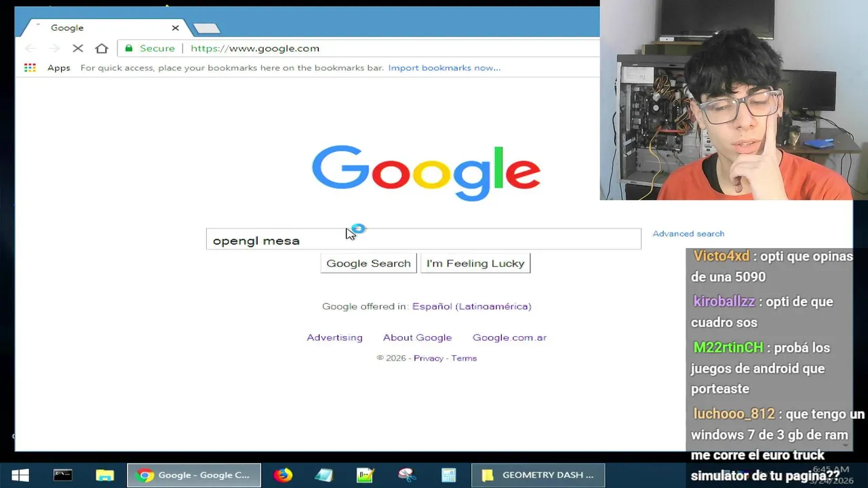Open the Snipping Tool taskbar icon
The width and height of the screenshot is (868, 488).
coord(407,475)
